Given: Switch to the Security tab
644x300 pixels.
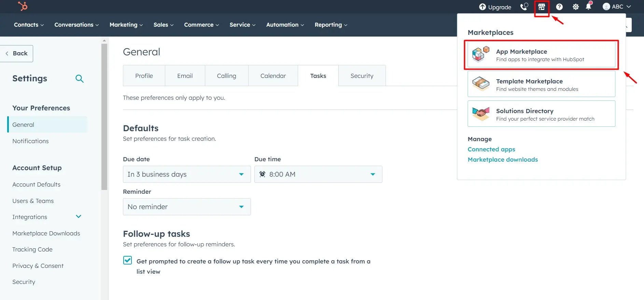Looking at the screenshot, I should coord(362,76).
